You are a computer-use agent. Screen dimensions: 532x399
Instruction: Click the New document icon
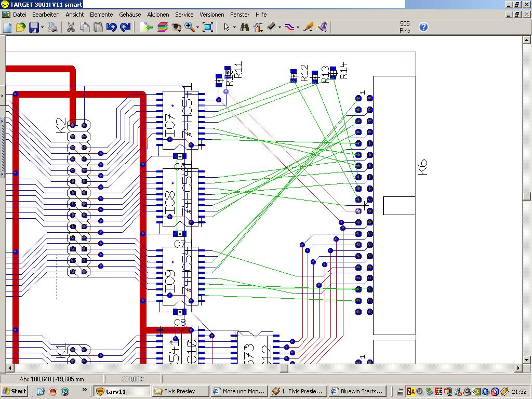tap(7, 28)
